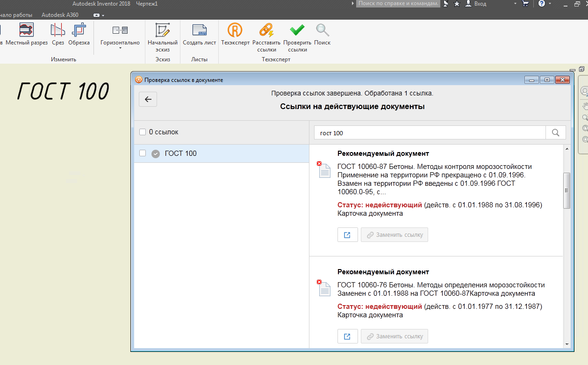Click search magnifier button next to query field
This screenshot has height=365, width=588.
tap(555, 133)
